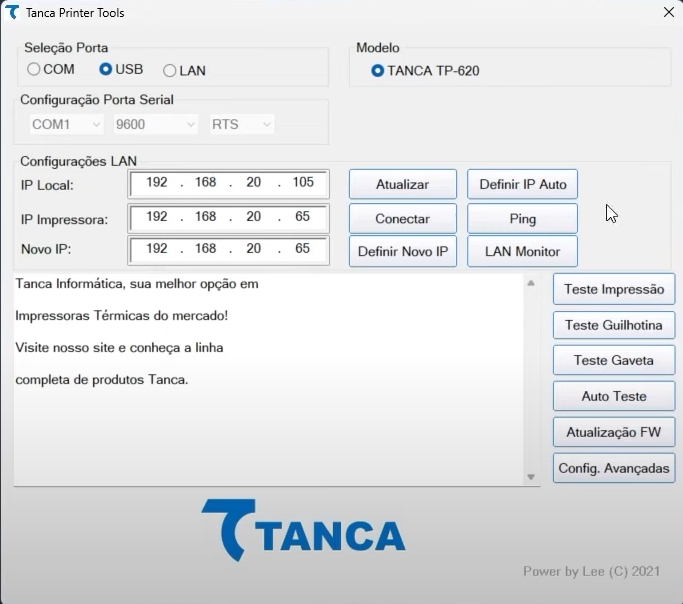Click Novo IP second octet 168
Image resolution: width=683 pixels, height=604 pixels.
[205, 248]
